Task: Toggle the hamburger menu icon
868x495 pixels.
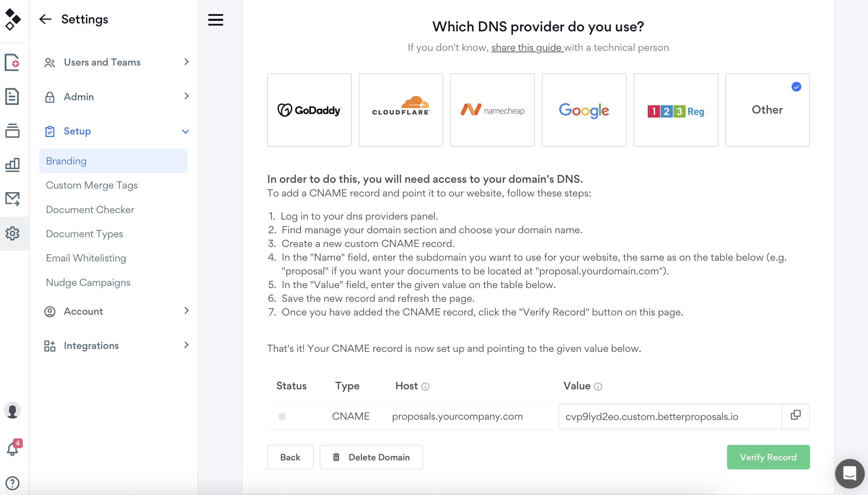Action: (x=216, y=20)
